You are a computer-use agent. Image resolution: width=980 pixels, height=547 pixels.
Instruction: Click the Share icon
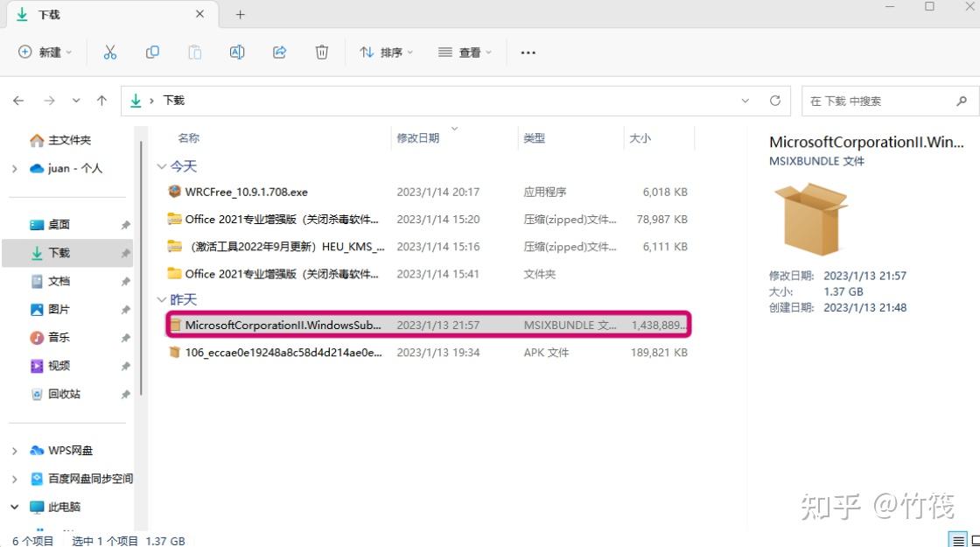pyautogui.click(x=279, y=53)
